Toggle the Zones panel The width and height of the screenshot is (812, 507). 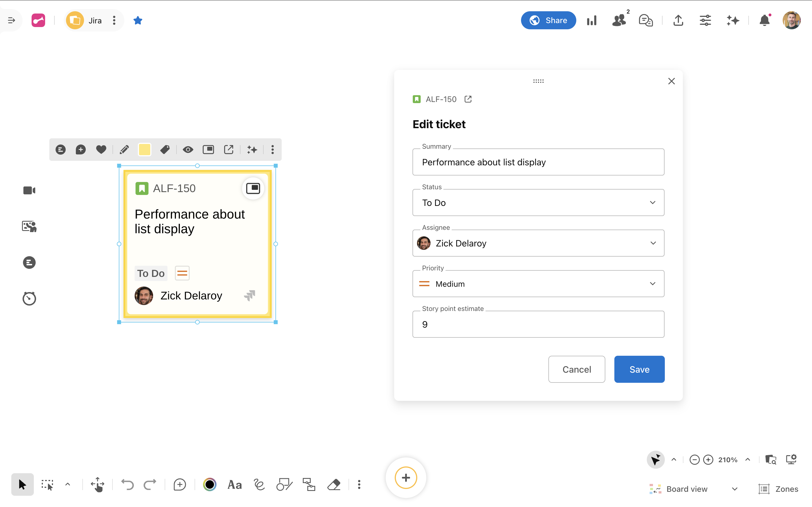tap(778, 489)
